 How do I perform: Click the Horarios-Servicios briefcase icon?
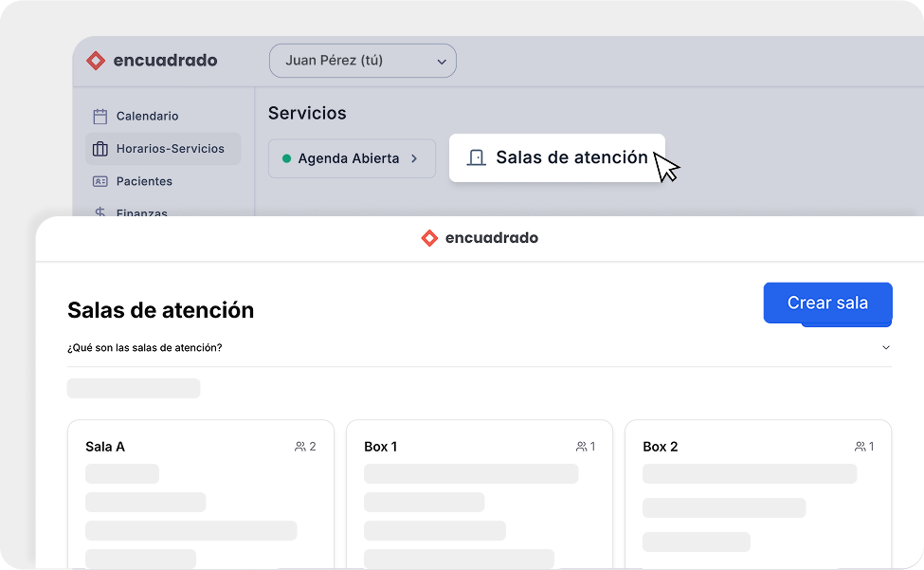point(100,149)
